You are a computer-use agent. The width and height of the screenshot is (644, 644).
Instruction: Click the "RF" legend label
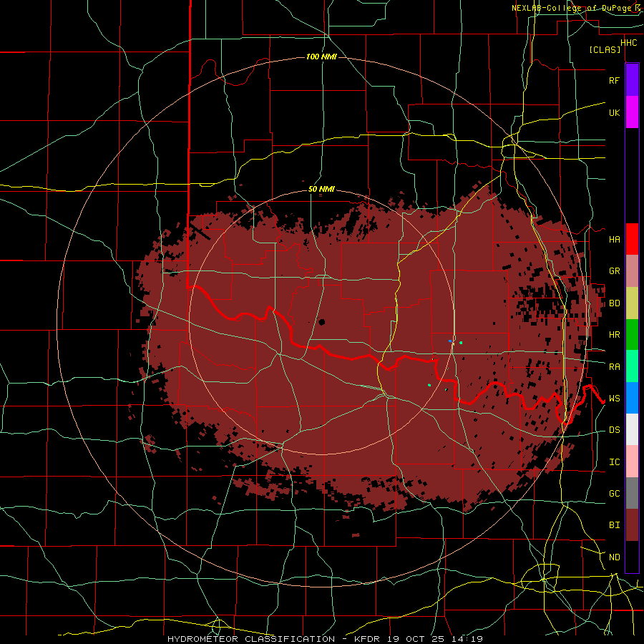tap(614, 80)
